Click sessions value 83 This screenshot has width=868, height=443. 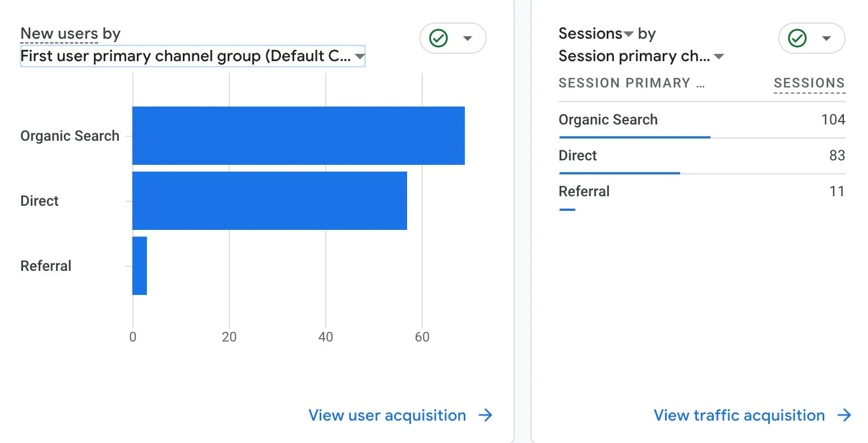coord(837,155)
